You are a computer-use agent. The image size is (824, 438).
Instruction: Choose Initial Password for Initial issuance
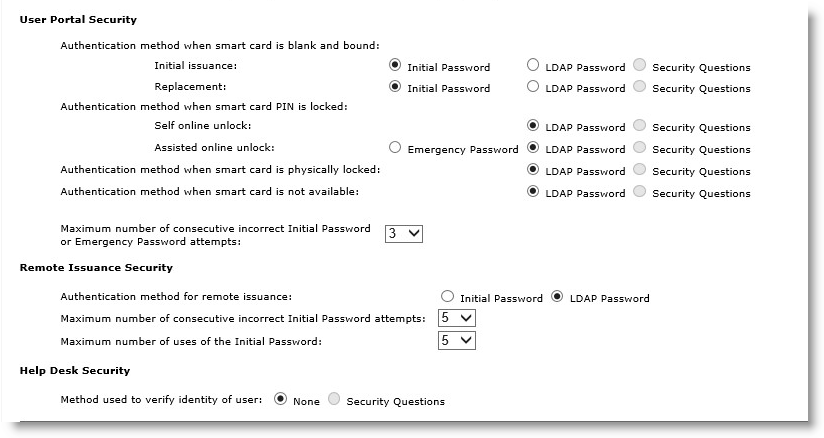pos(395,65)
